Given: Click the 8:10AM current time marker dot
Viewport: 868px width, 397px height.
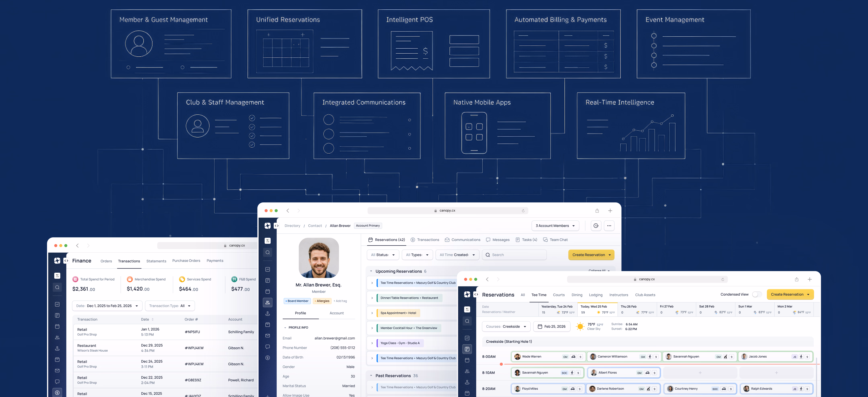Looking at the screenshot, I should point(501,364).
